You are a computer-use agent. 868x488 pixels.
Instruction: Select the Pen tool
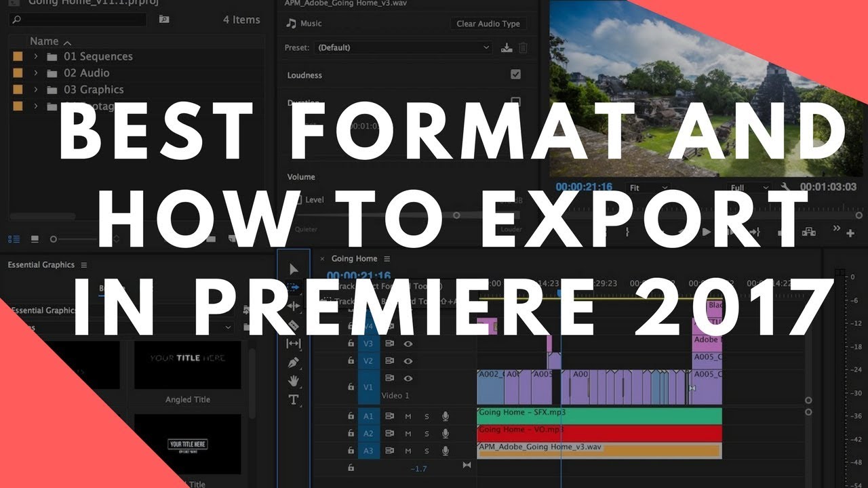click(294, 363)
